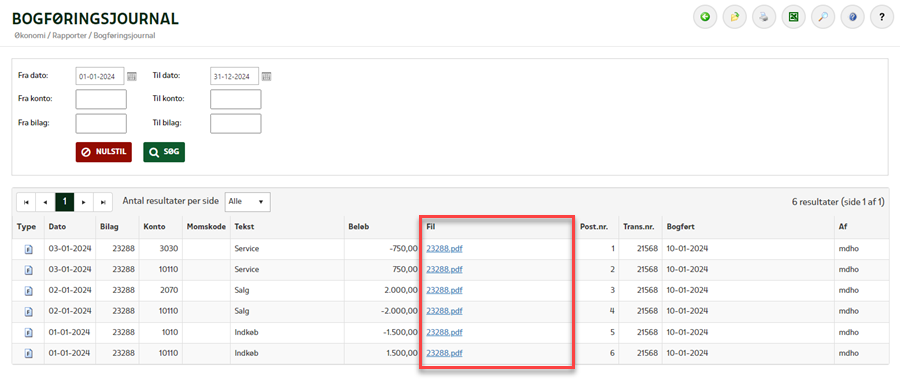The image size is (900, 380).
Task: Click the green back arrow icon
Action: 705,17
